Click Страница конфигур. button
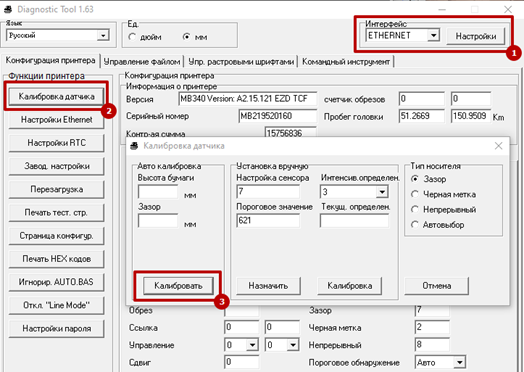Image resolution: width=524 pixels, height=372 pixels. [x=56, y=236]
